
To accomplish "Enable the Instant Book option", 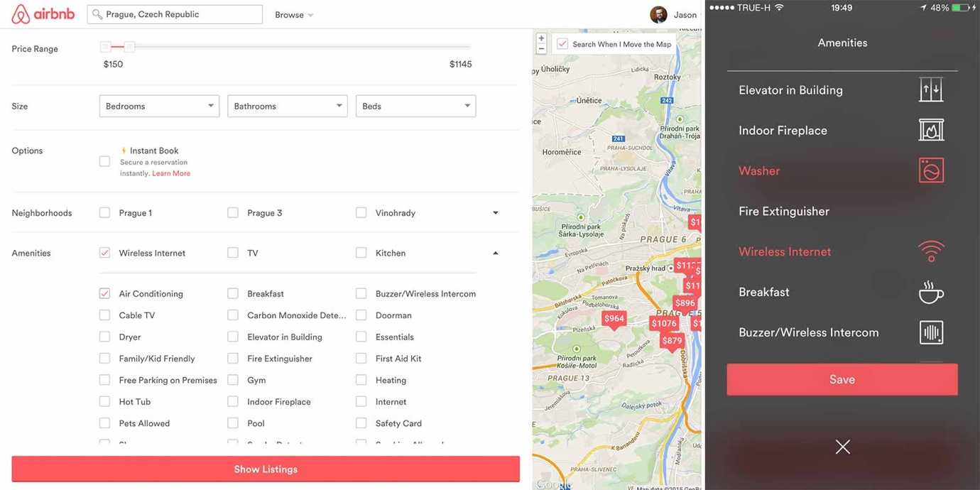I will (104, 160).
